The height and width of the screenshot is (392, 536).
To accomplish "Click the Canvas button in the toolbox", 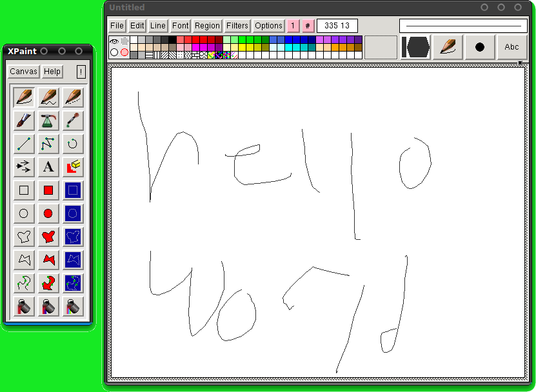I will (23, 72).
